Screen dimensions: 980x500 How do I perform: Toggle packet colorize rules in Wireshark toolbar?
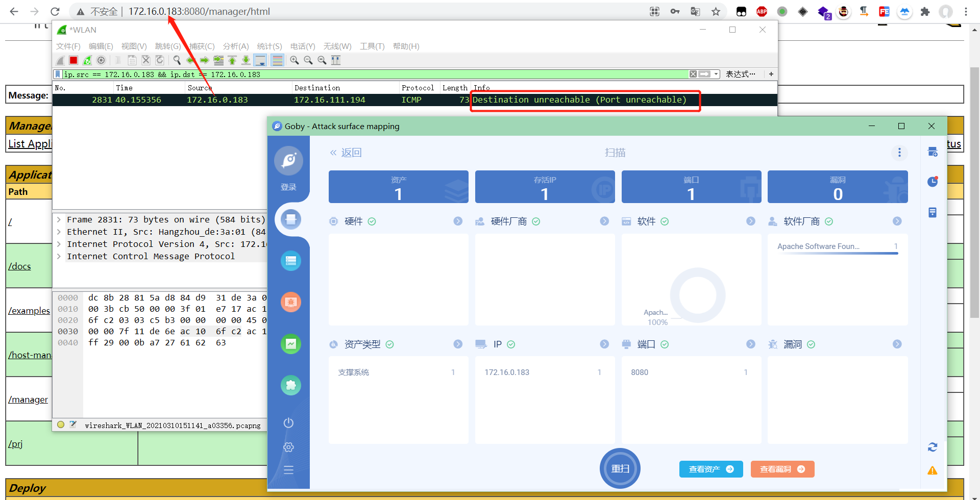(277, 60)
